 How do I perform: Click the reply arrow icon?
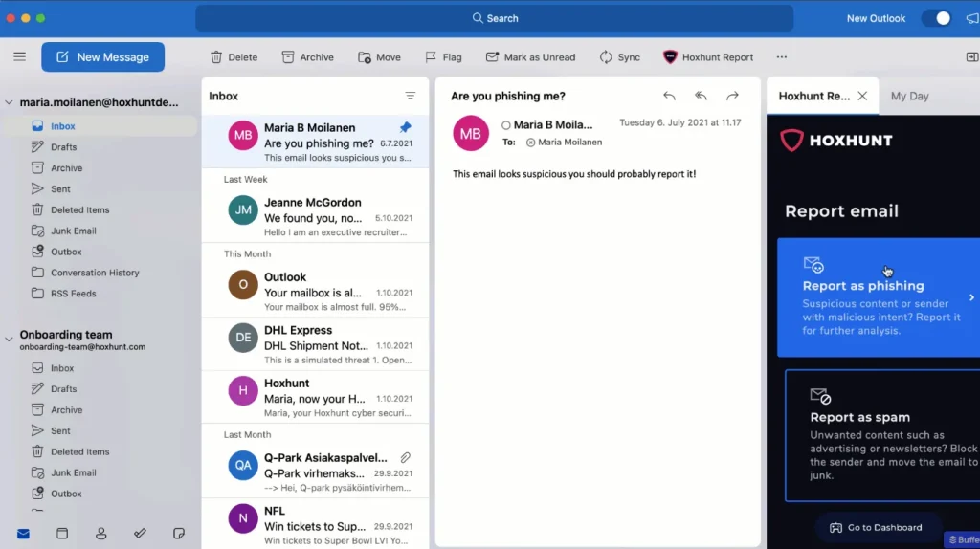[669, 96]
